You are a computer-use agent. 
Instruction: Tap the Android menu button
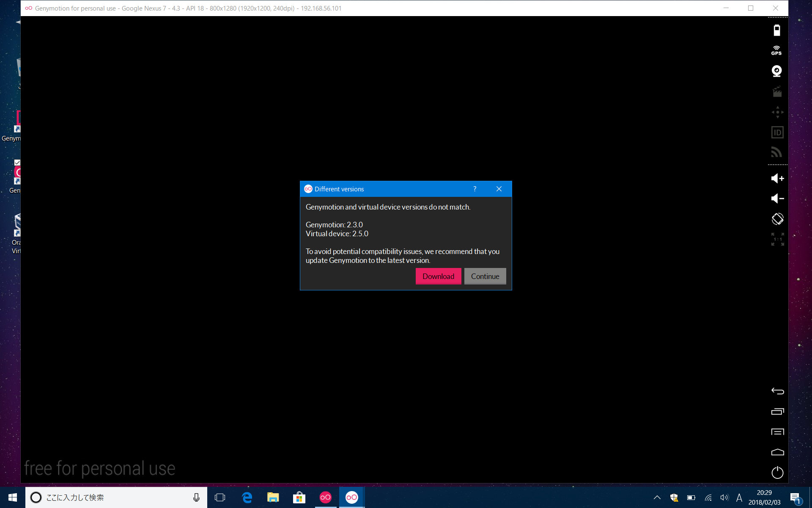coord(777,432)
